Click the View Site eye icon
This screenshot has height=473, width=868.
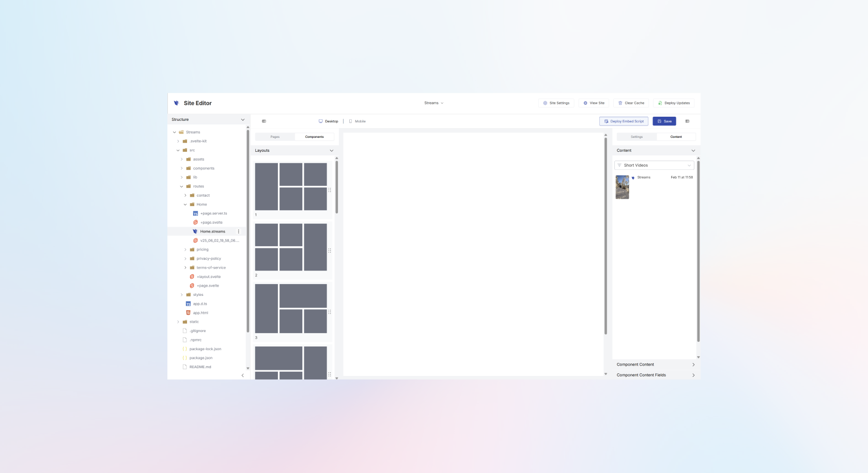(x=585, y=103)
